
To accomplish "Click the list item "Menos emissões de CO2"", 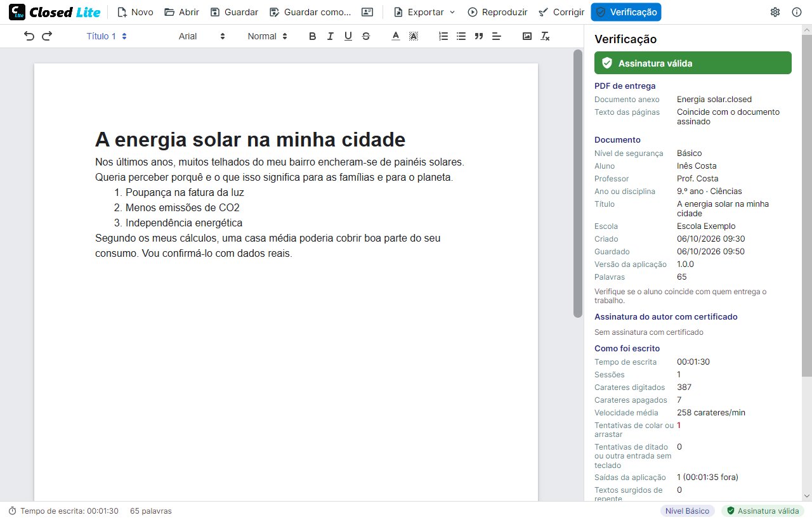I will (183, 208).
